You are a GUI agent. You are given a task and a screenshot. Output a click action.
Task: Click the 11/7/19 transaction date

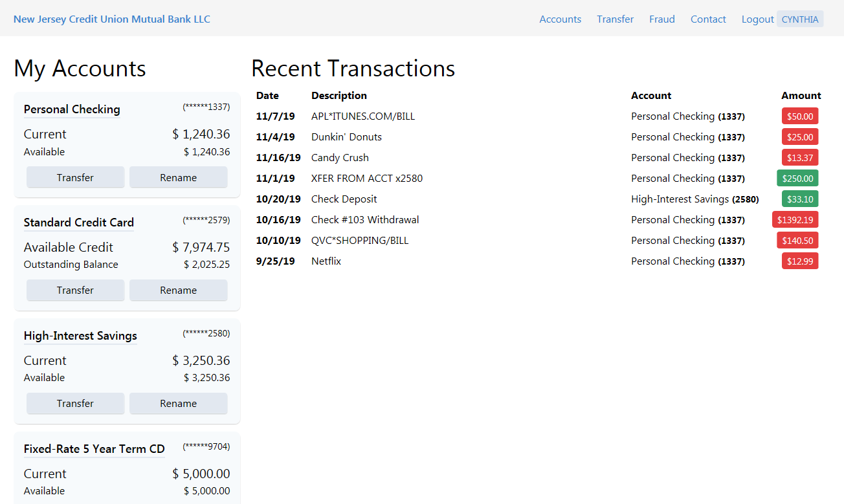[x=276, y=116]
